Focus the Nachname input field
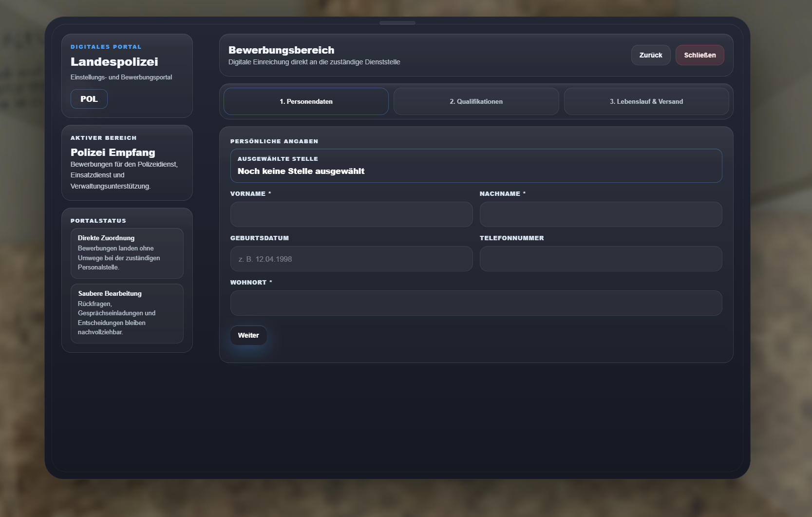 click(x=601, y=214)
